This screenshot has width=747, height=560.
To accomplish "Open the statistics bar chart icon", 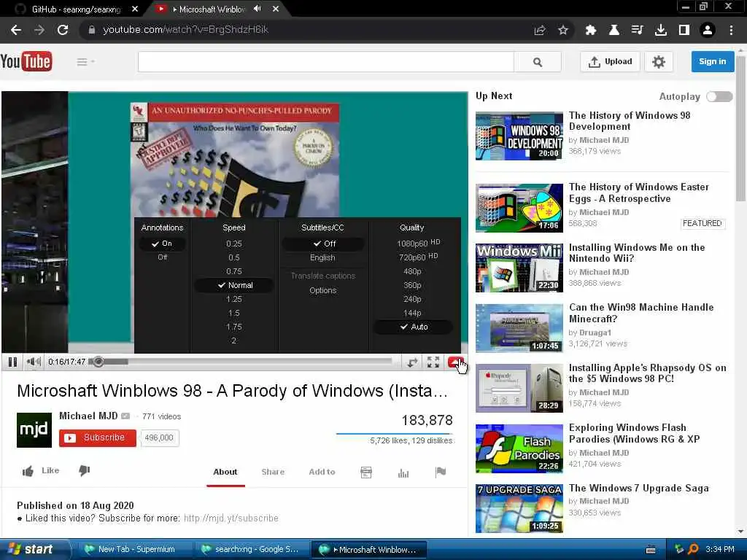I will (x=403, y=472).
